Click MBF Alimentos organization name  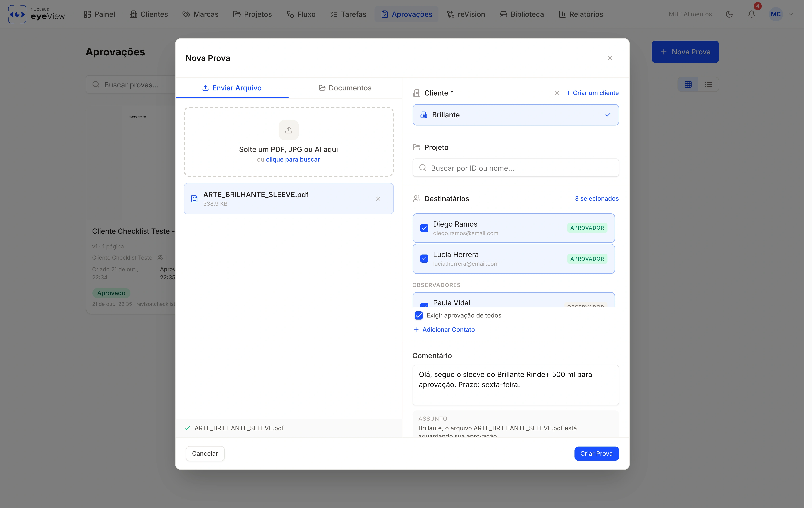pyautogui.click(x=690, y=14)
